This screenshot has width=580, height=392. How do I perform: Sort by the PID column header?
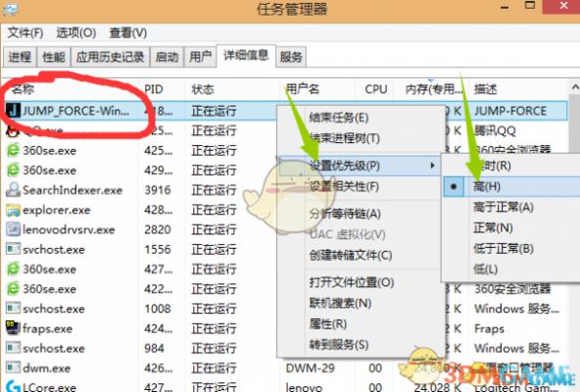(154, 89)
